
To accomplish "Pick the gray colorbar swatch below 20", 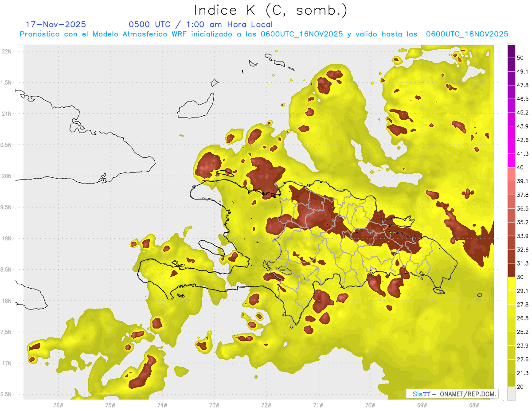I will [511, 394].
